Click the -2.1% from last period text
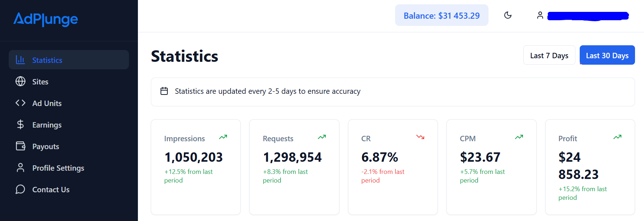 383,176
